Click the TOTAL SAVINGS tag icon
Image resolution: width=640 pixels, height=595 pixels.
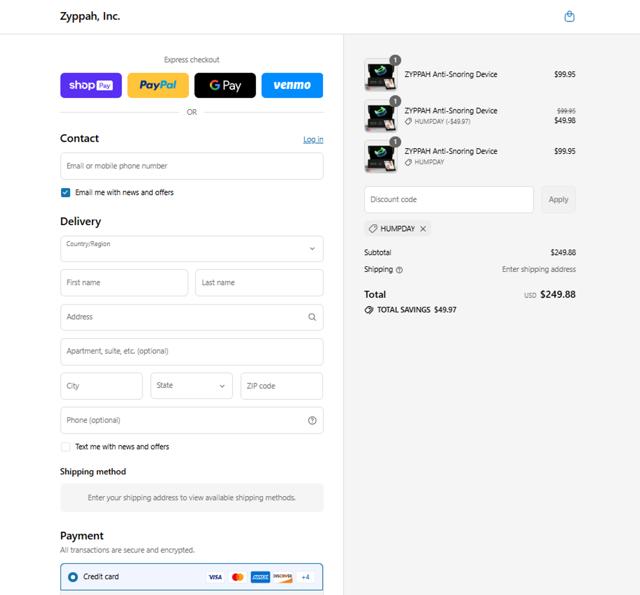(x=369, y=310)
